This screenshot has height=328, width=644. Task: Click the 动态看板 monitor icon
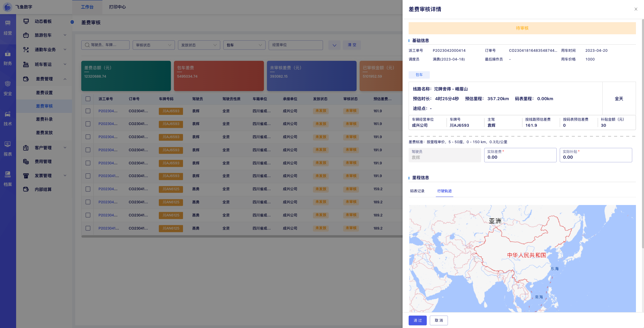26,21
